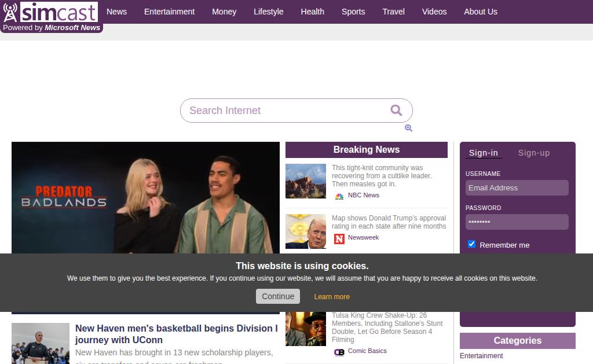Click the search magnifier icon
The height and width of the screenshot is (364, 593).
(x=396, y=110)
